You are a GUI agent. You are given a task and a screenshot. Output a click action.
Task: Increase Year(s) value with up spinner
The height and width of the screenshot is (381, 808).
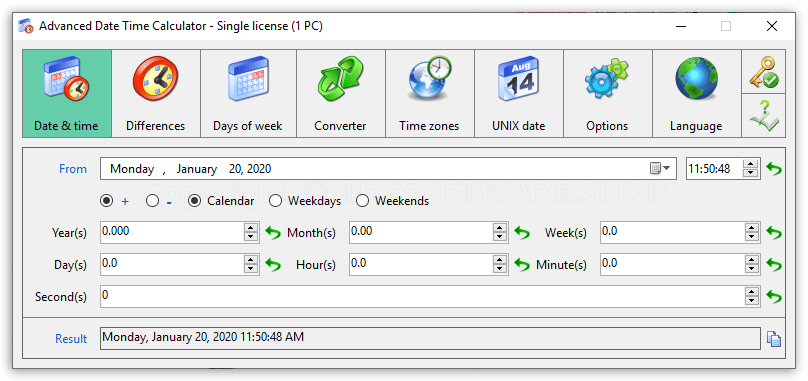(251, 227)
